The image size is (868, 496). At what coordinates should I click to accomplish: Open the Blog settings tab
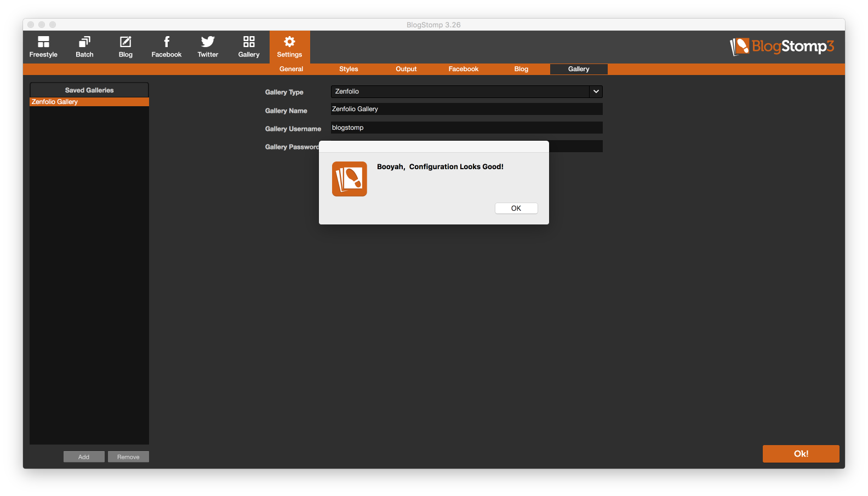521,69
